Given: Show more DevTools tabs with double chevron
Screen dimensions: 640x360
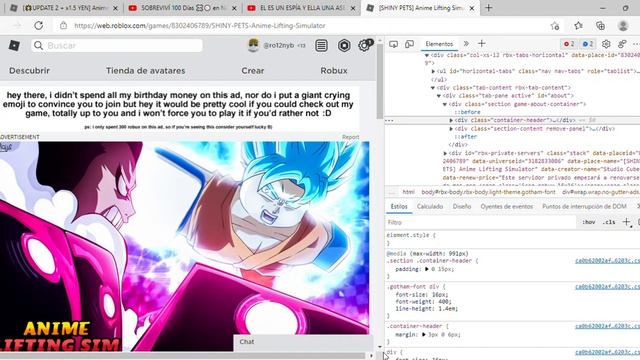Looking at the screenshot, I should 466,44.
